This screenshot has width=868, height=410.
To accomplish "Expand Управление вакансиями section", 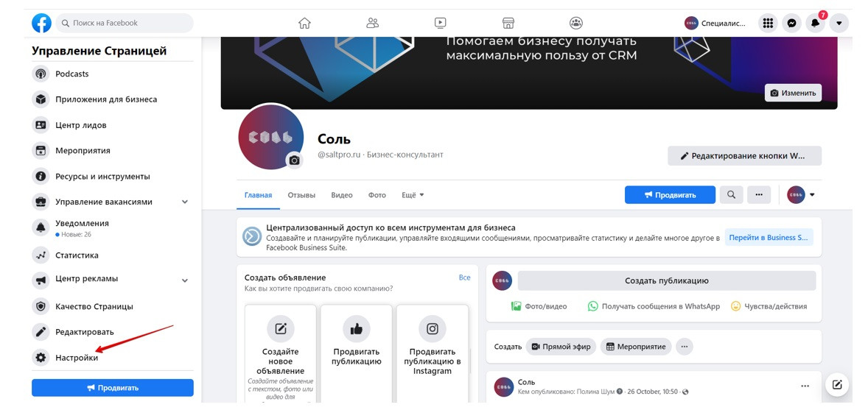I will pos(185,202).
